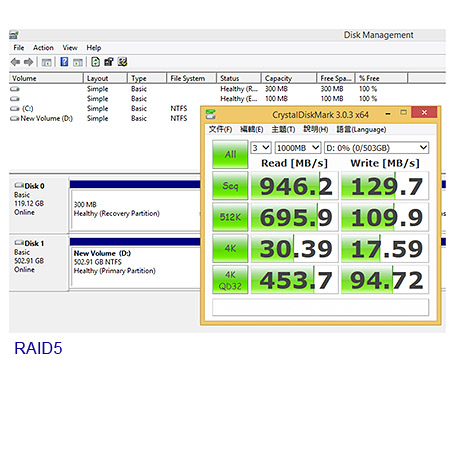
Task: Select the New Volume (D:) drive icon
Action: 15,118
